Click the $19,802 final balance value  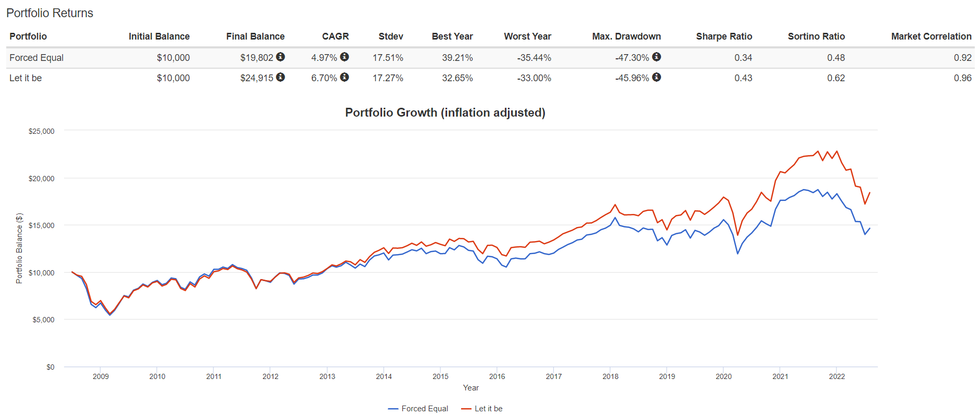257,58
